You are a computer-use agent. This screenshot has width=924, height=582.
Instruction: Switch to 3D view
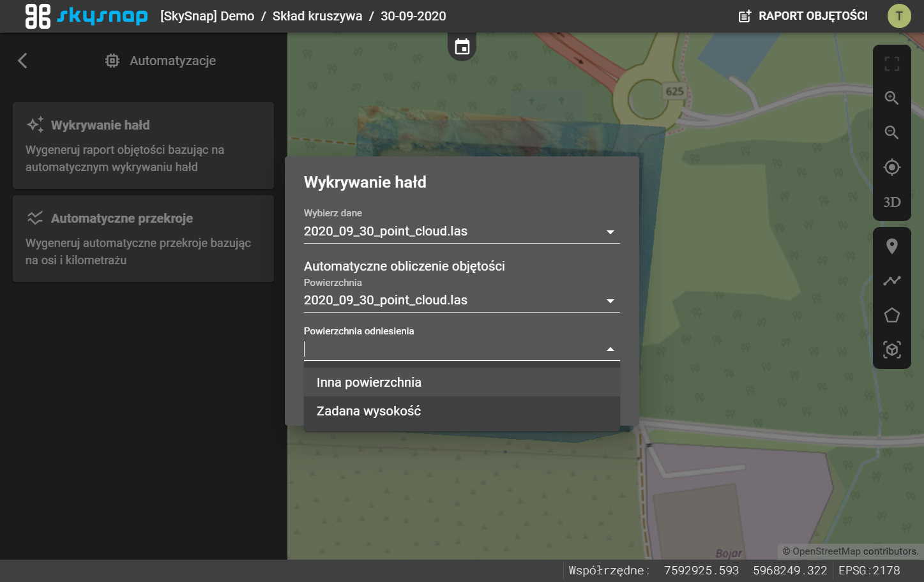(x=892, y=202)
